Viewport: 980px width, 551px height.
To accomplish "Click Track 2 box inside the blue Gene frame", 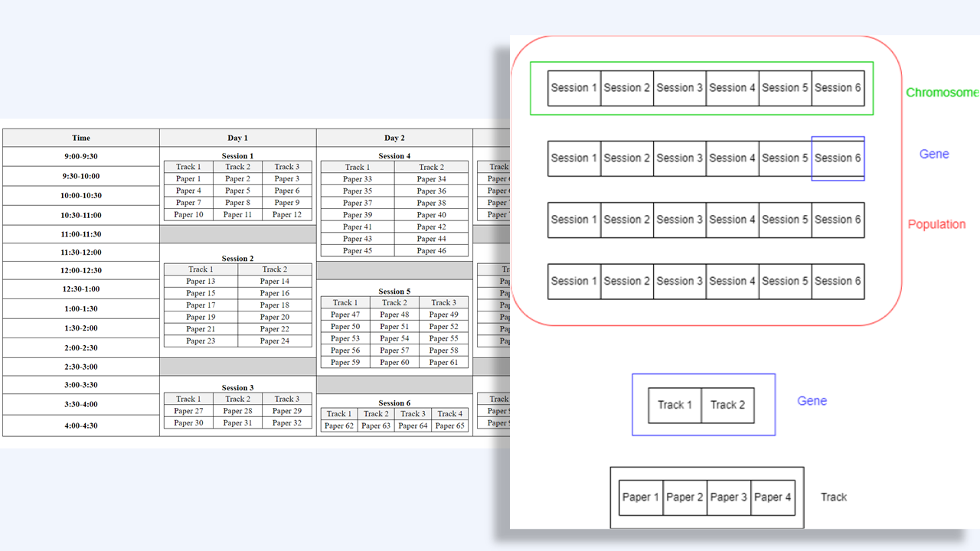I will click(727, 405).
